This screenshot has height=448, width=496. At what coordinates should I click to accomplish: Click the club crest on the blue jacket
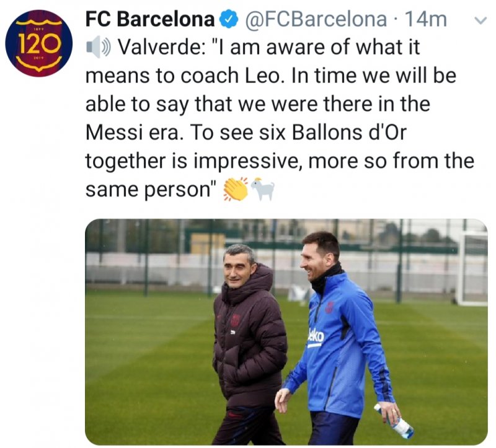pyautogui.click(x=329, y=307)
